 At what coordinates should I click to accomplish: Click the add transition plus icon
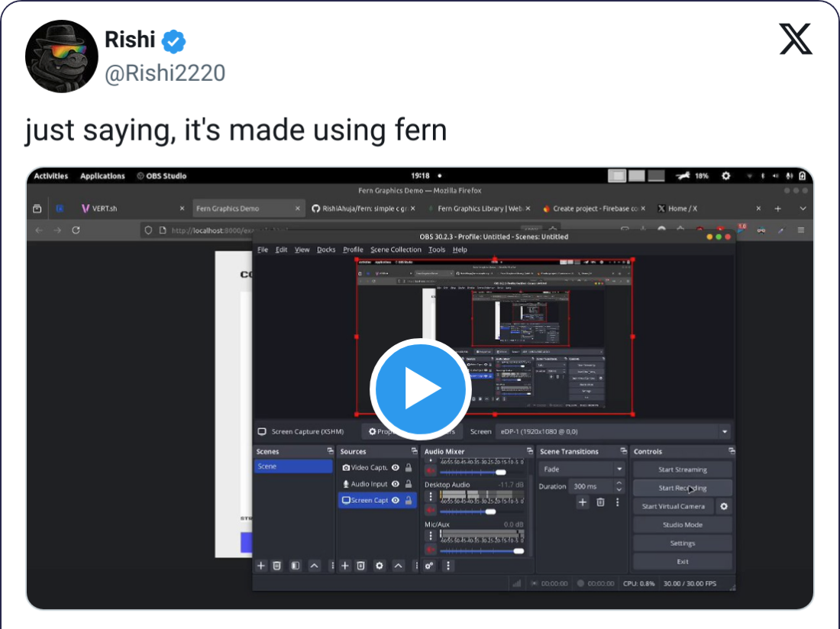point(582,502)
